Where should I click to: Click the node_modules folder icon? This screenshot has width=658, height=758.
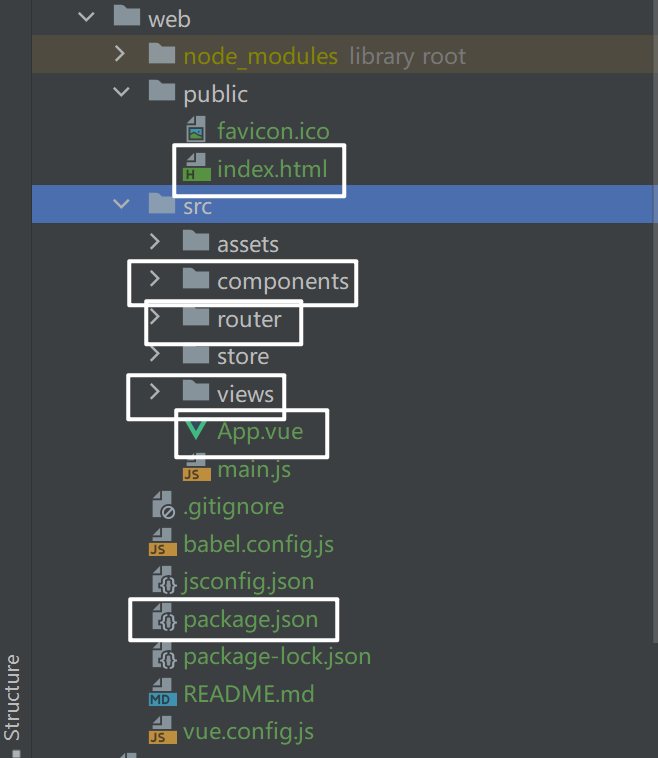[162, 56]
